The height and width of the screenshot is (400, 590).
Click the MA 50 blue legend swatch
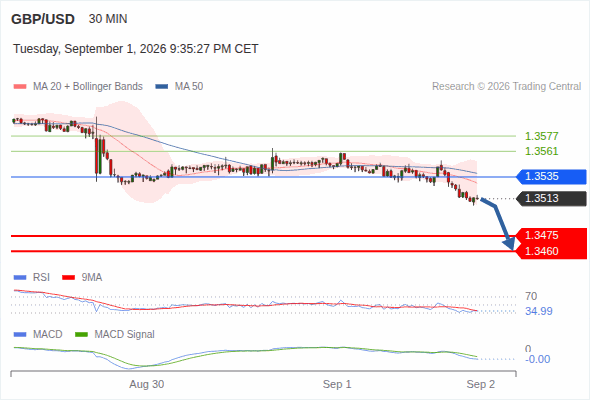pos(162,87)
